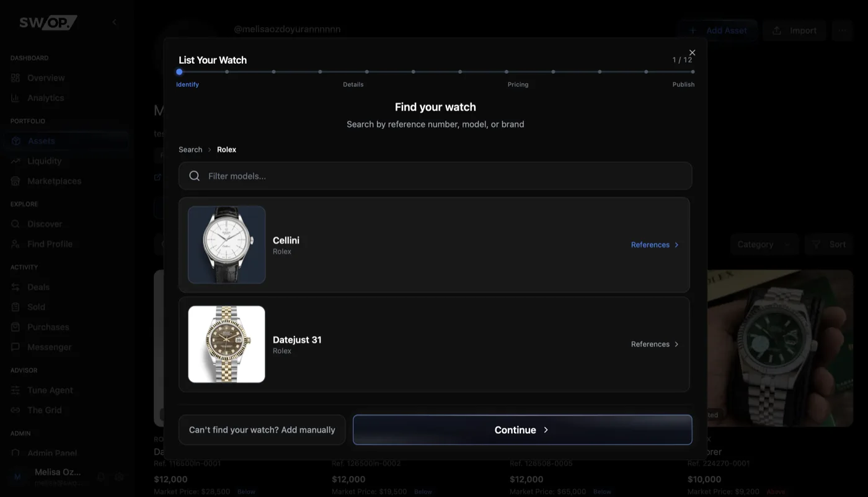868x497 pixels.
Task: Click the Overview grid icon
Action: tap(15, 78)
